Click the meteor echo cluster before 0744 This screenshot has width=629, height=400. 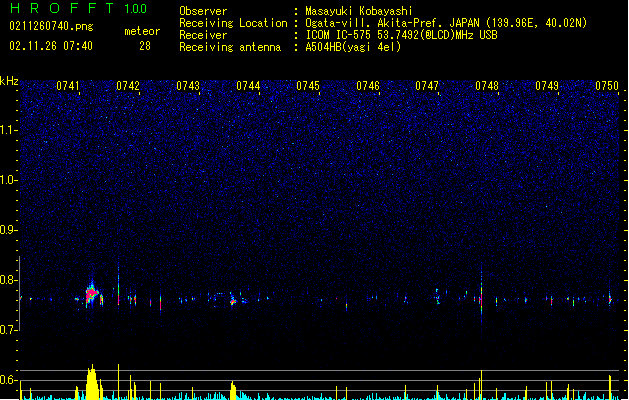[x=233, y=300]
